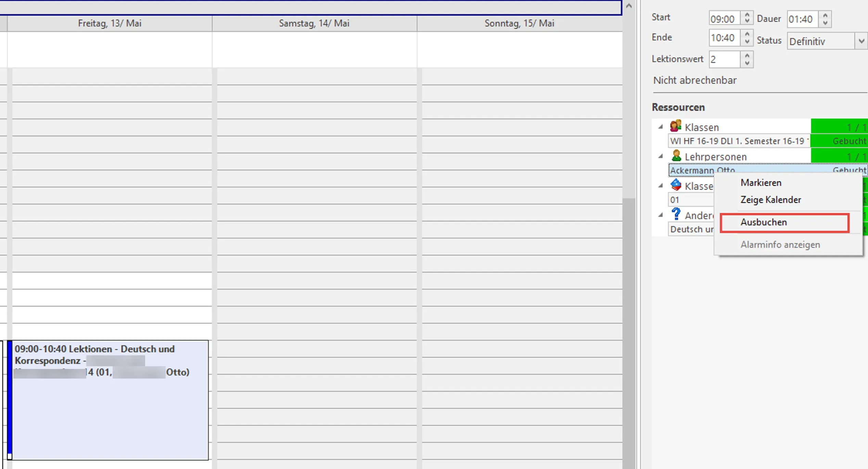Click Ausbuchen in the context menu
The image size is (868, 469).
(x=784, y=222)
